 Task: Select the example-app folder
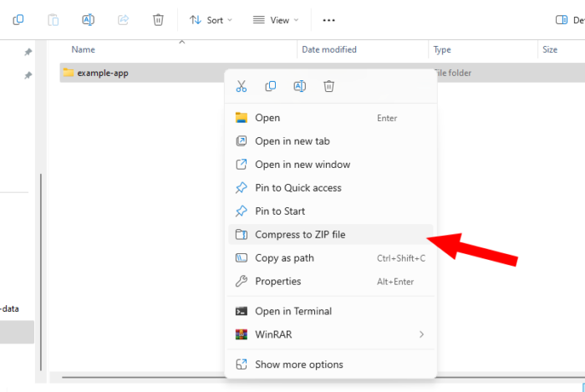click(103, 73)
